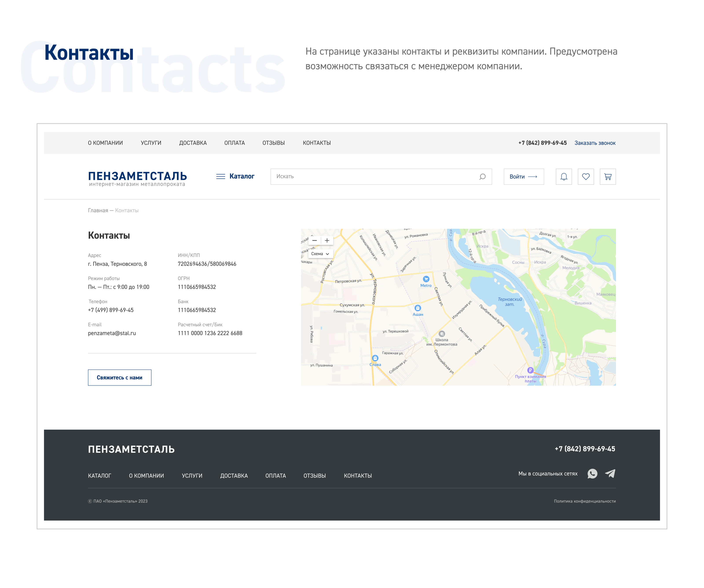Open the WhatsApp icon in footer
This screenshot has height=588, width=704.
[592, 473]
